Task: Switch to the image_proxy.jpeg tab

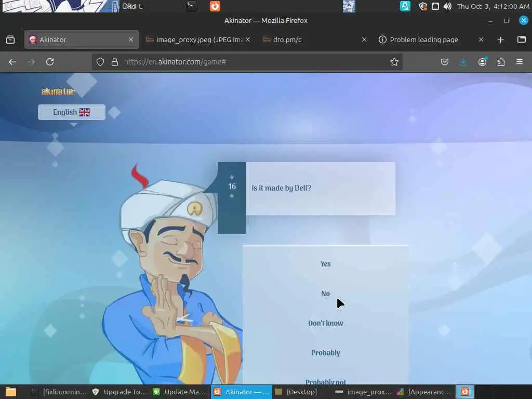Action: tap(198, 39)
